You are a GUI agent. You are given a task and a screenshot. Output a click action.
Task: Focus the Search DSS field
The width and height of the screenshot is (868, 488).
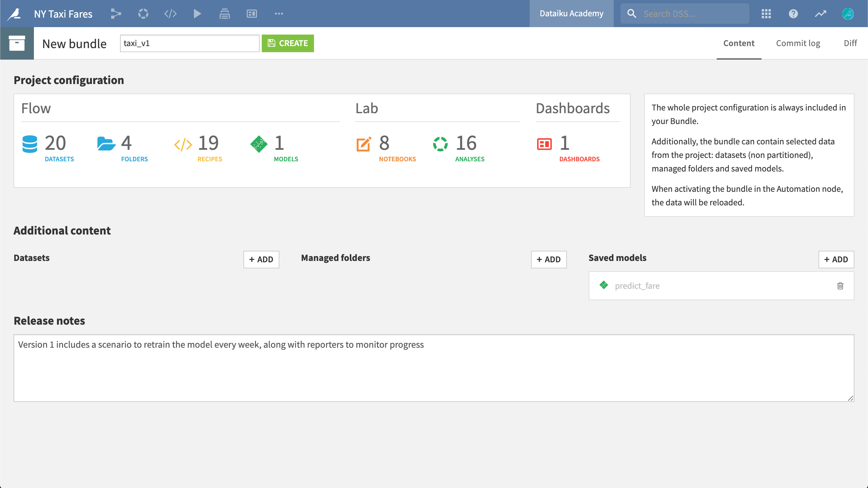685,14
